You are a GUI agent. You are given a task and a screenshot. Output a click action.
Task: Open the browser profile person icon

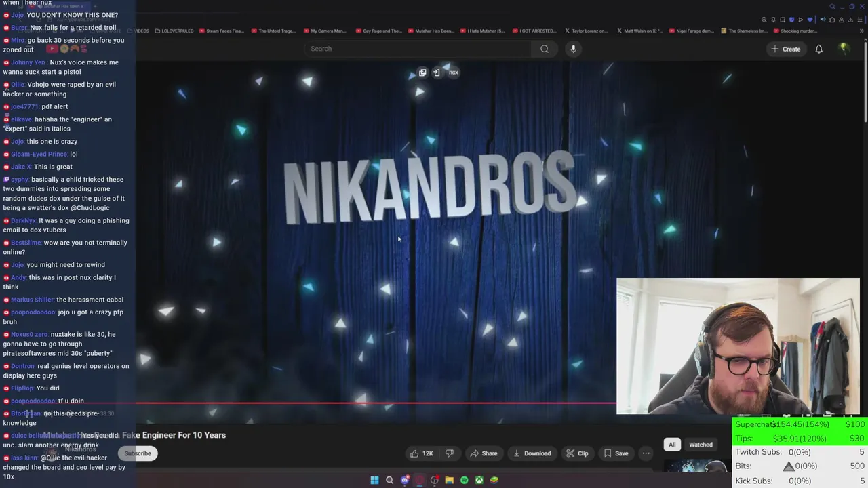tap(842, 20)
